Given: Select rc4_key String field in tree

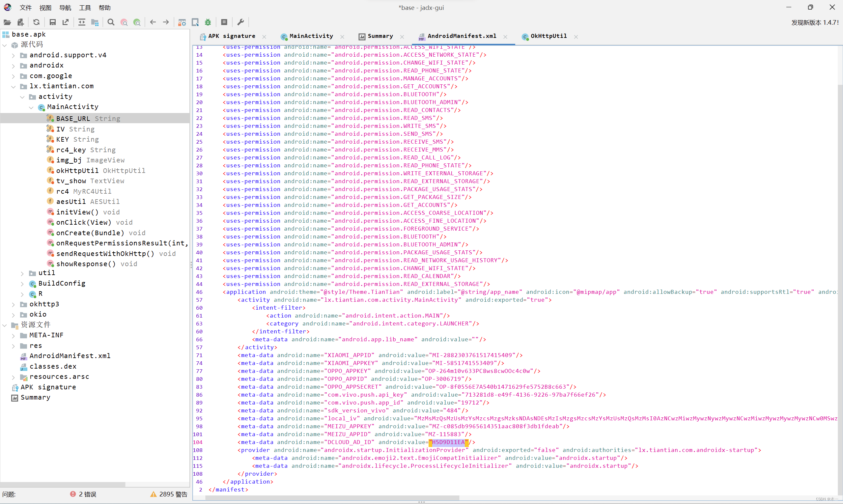Looking at the screenshot, I should click(86, 150).
